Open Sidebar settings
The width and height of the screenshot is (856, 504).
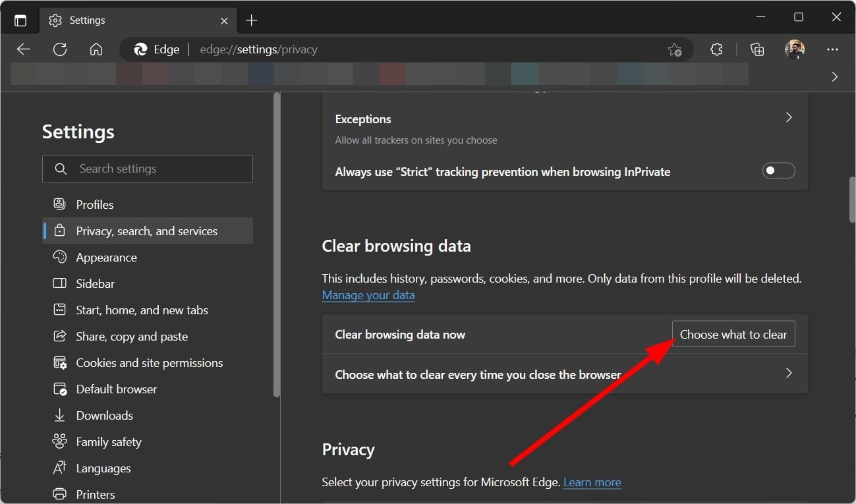(148, 283)
